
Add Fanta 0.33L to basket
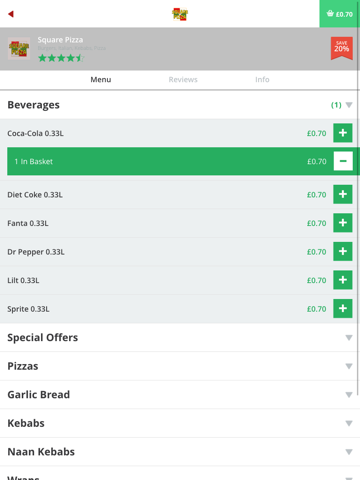coord(343,223)
